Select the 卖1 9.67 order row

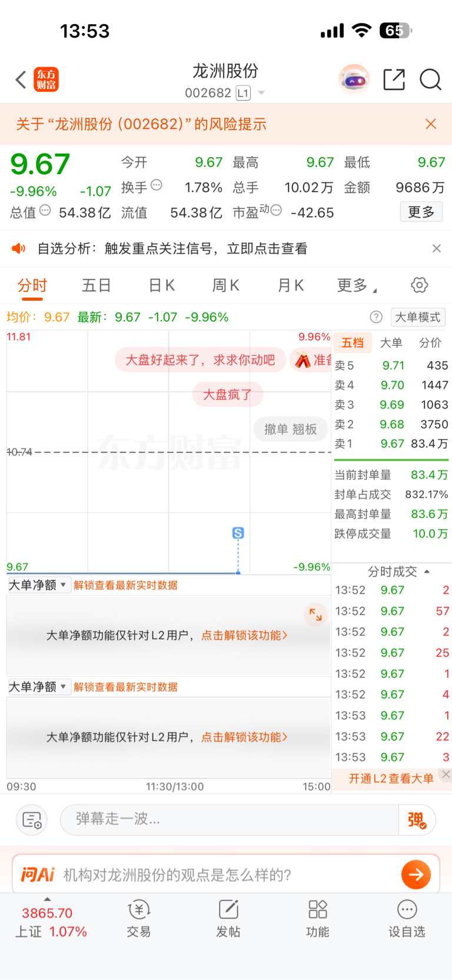[391, 444]
